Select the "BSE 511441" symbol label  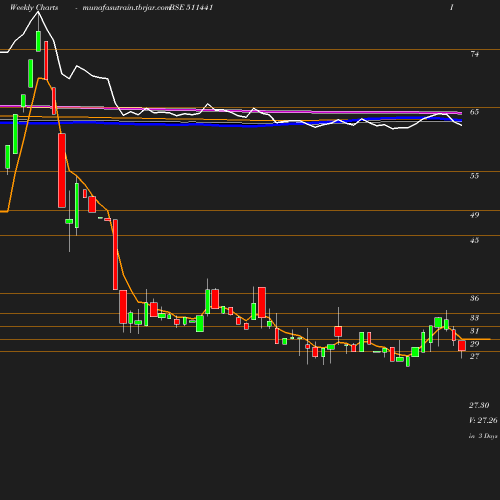point(191,7)
